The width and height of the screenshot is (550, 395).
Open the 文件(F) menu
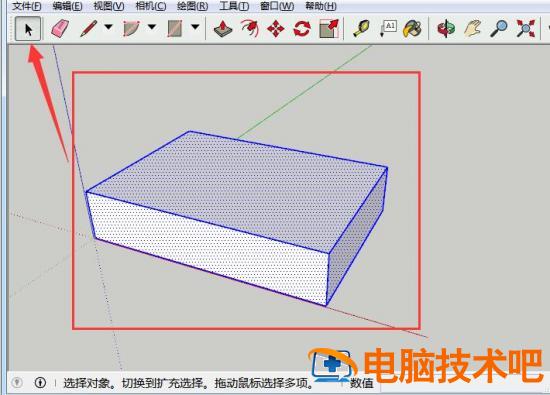[27, 6]
